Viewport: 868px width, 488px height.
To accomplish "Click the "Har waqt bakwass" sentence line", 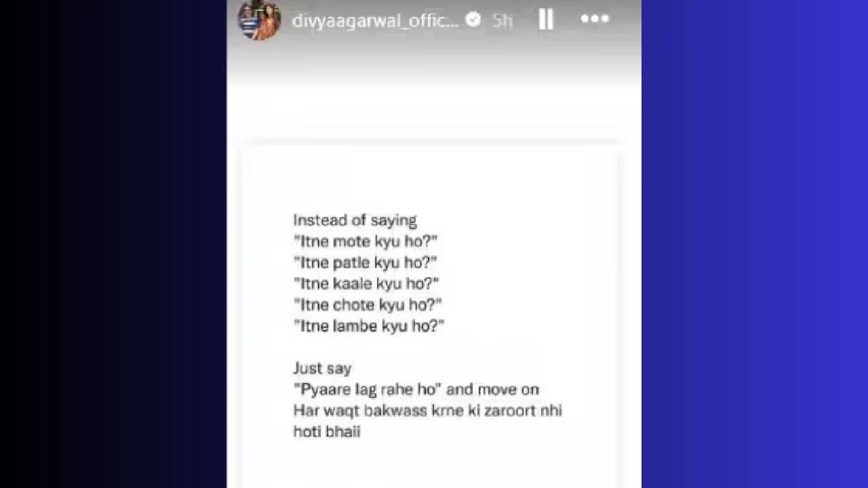I will click(427, 411).
